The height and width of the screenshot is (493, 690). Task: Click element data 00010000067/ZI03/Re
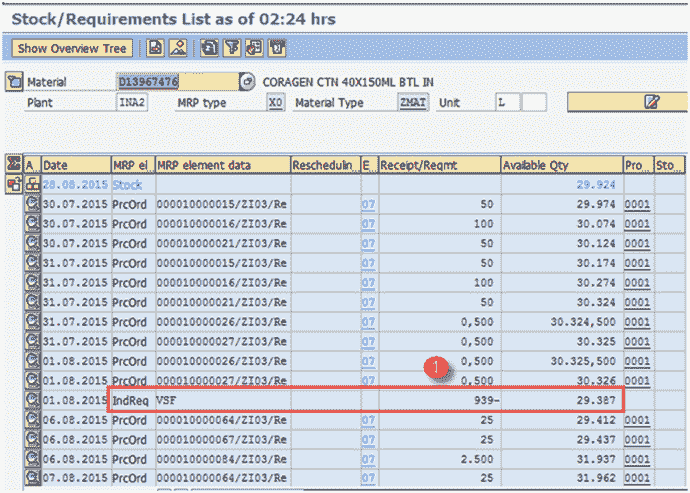pos(222,440)
